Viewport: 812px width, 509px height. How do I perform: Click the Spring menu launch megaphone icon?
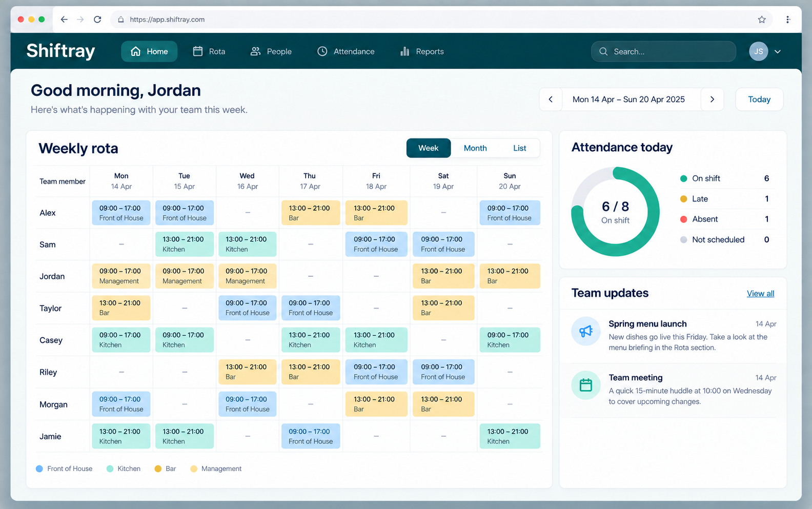pos(586,331)
